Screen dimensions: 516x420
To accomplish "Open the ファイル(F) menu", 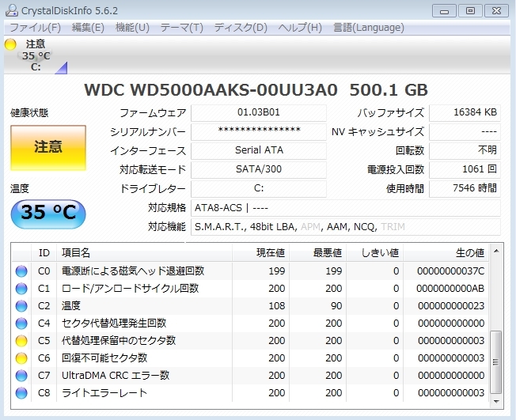I will click(x=36, y=28).
